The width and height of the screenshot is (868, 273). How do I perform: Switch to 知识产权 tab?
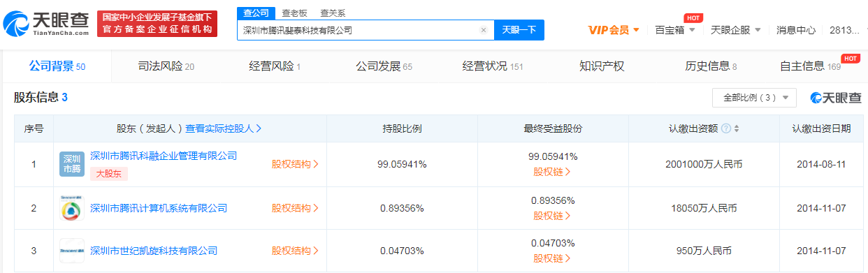(x=602, y=66)
